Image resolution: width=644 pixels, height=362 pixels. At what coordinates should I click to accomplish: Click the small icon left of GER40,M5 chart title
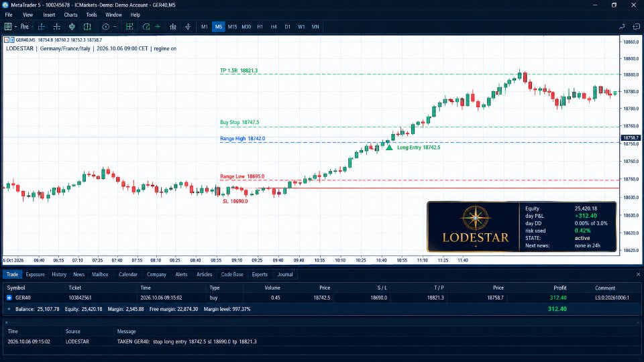[x=9, y=40]
